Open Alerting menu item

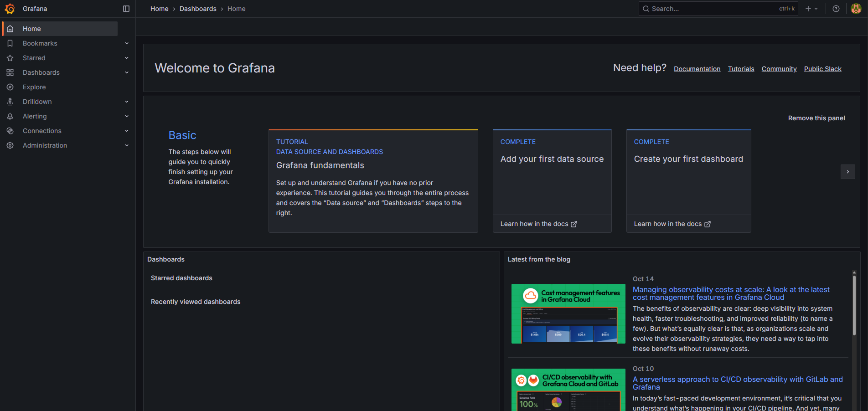[x=35, y=116]
